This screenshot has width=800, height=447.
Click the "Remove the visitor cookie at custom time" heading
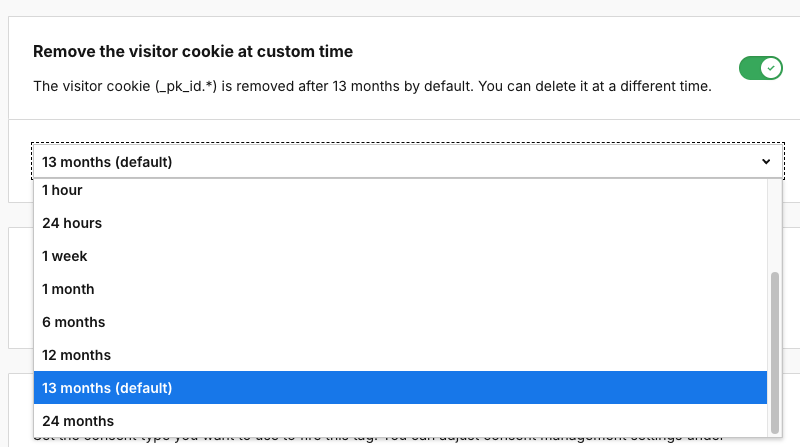[193, 51]
